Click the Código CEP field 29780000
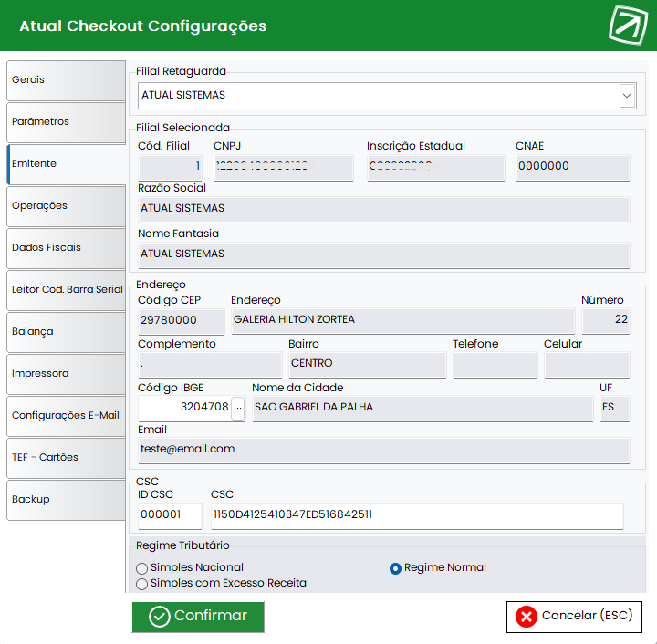Viewport: 657px width, 644px height. 182,321
